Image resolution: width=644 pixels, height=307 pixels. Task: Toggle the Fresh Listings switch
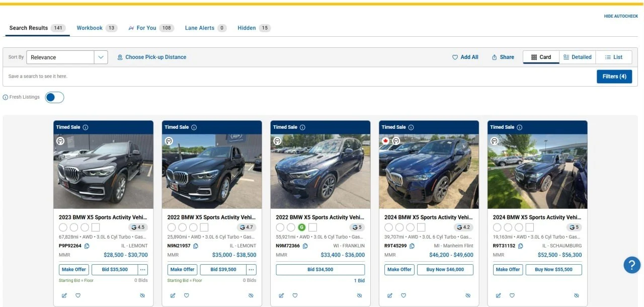coord(54,98)
